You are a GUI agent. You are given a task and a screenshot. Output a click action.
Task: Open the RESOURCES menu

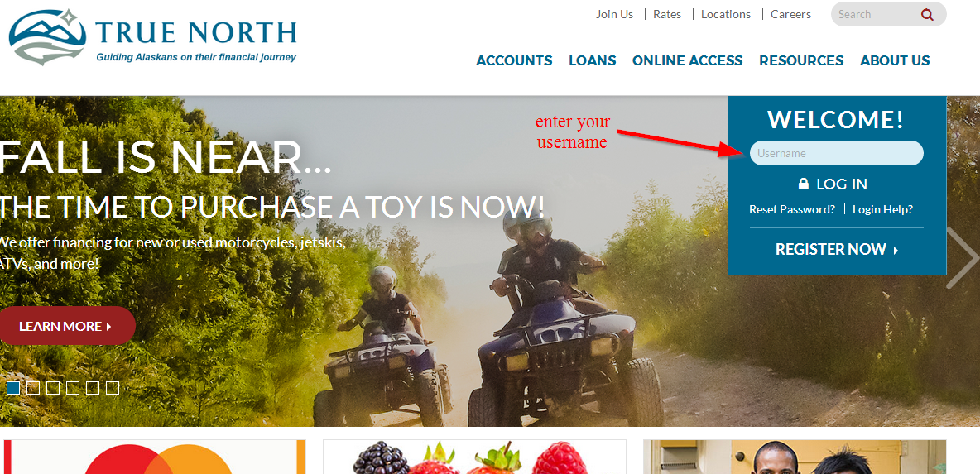click(x=801, y=60)
